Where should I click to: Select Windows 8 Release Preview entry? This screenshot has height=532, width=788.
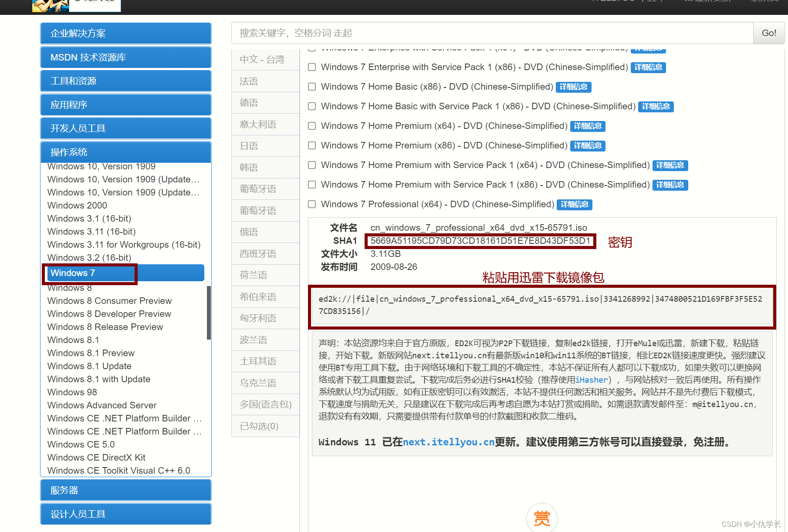pos(105,327)
